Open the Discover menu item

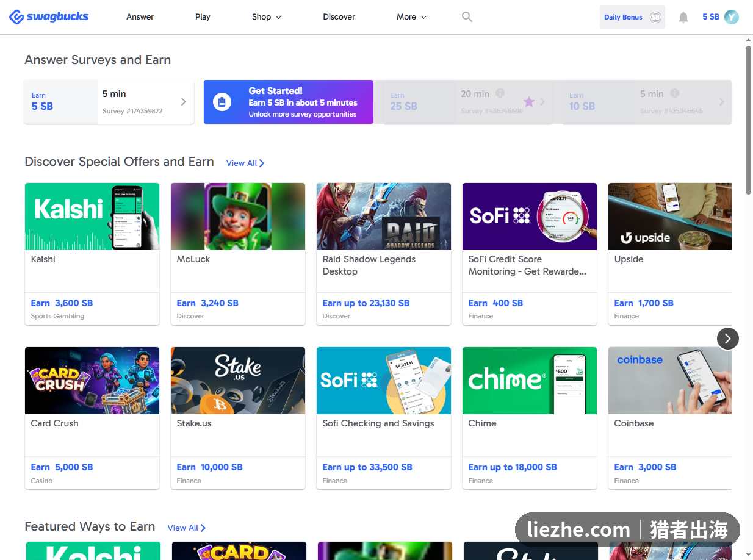tap(339, 17)
